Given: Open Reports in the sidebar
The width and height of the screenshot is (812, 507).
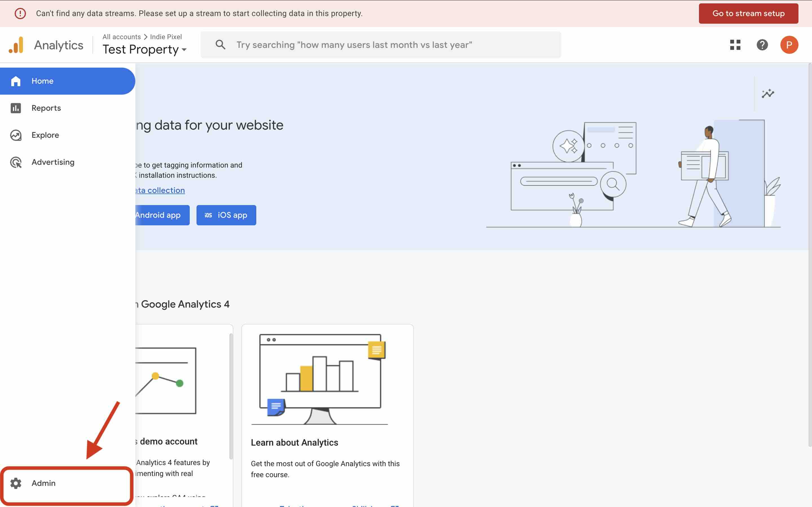Looking at the screenshot, I should point(46,108).
